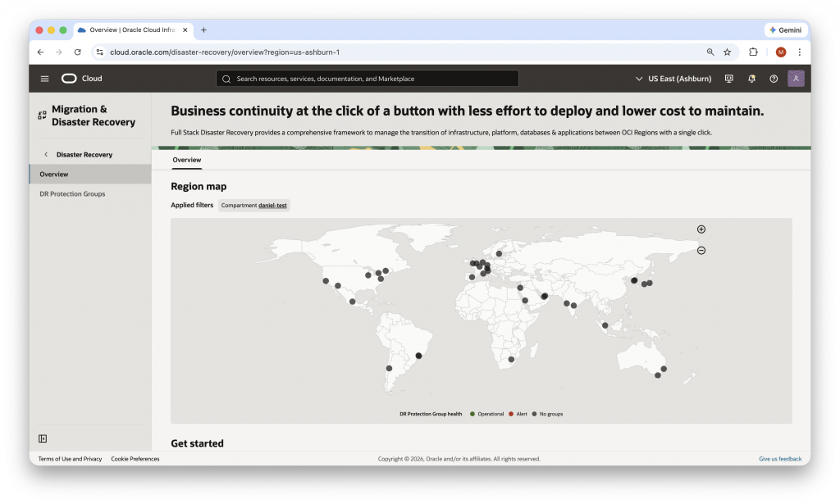Select Overview in the sidebar
Viewport: 840px width, 504px height.
click(x=90, y=174)
